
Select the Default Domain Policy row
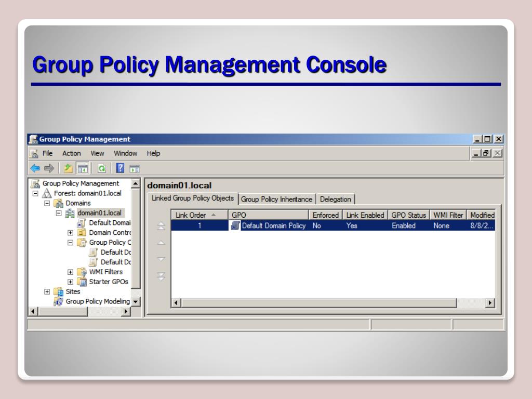[333, 225]
